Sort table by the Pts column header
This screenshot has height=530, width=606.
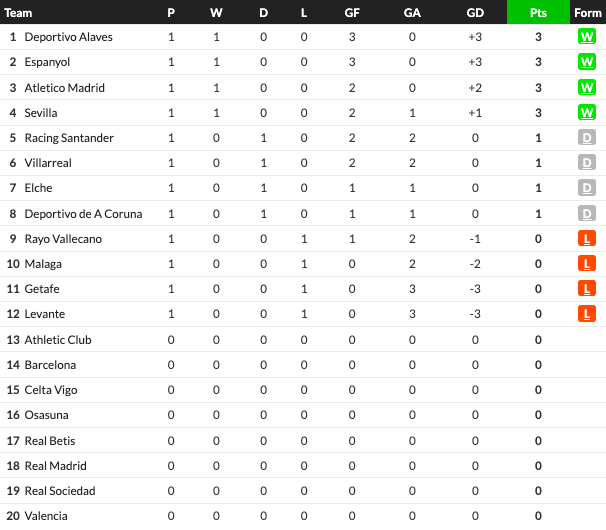538,12
